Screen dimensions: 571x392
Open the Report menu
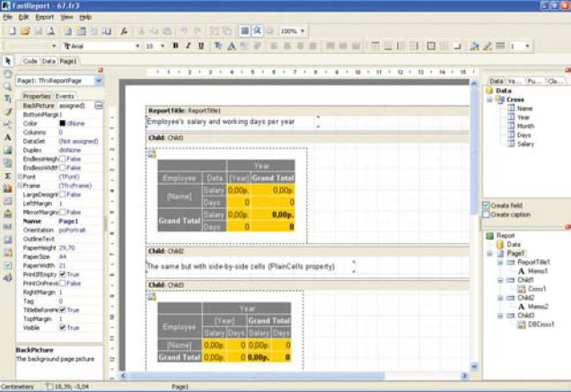click(44, 17)
